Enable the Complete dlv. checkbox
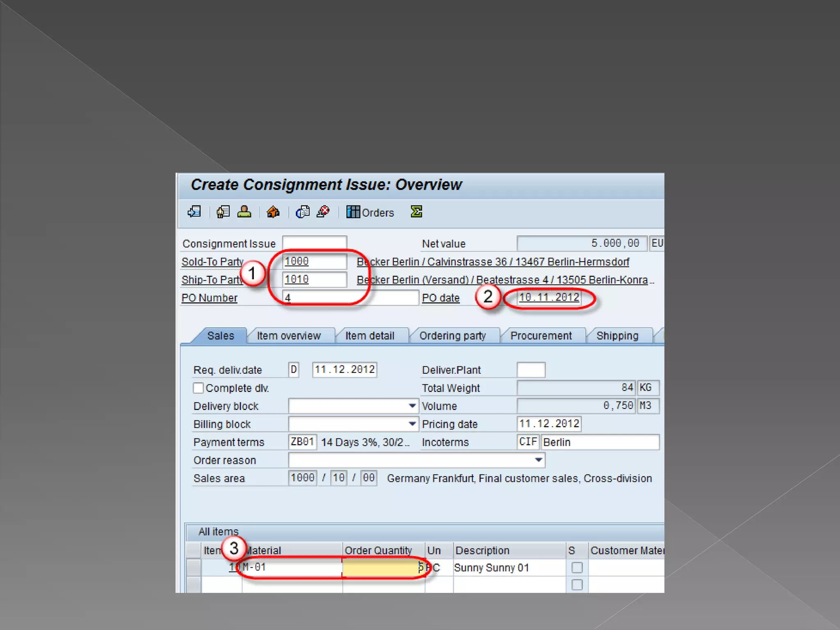 point(198,388)
